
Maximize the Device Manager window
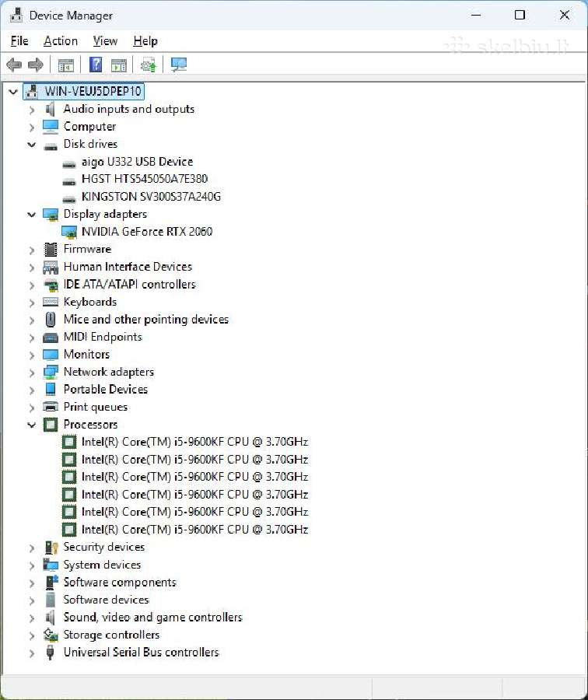(x=520, y=16)
